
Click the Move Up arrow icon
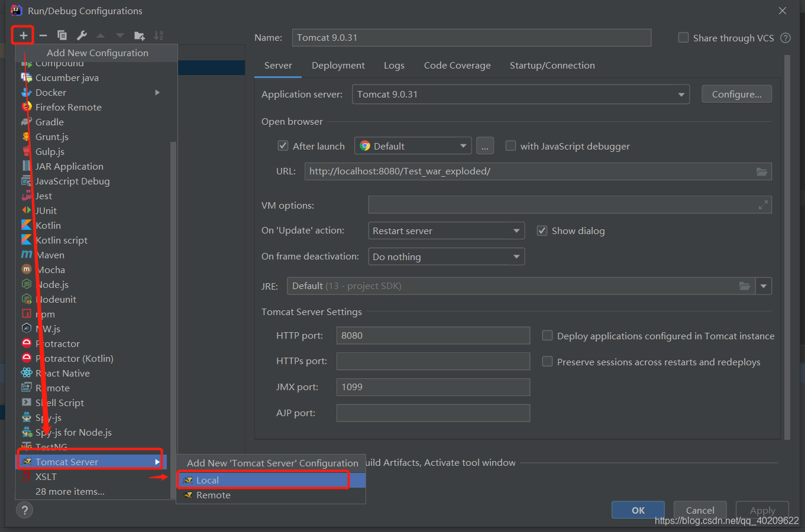point(101,35)
